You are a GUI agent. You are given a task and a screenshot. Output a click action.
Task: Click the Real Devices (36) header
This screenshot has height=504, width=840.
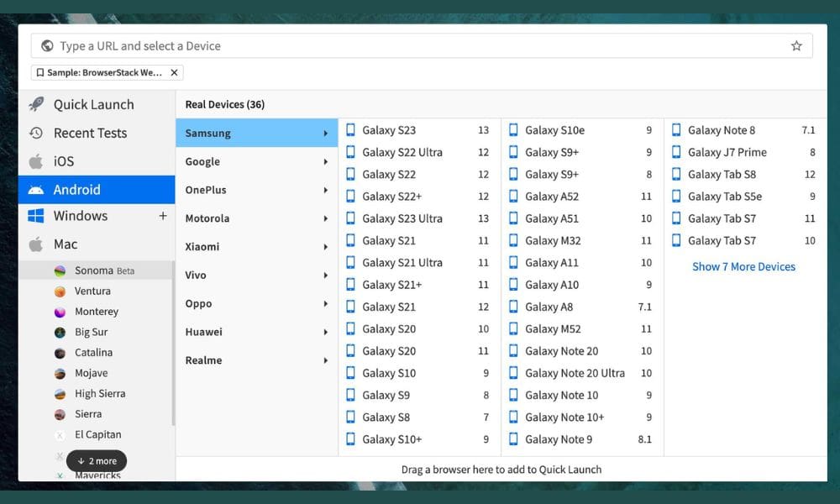[225, 104]
